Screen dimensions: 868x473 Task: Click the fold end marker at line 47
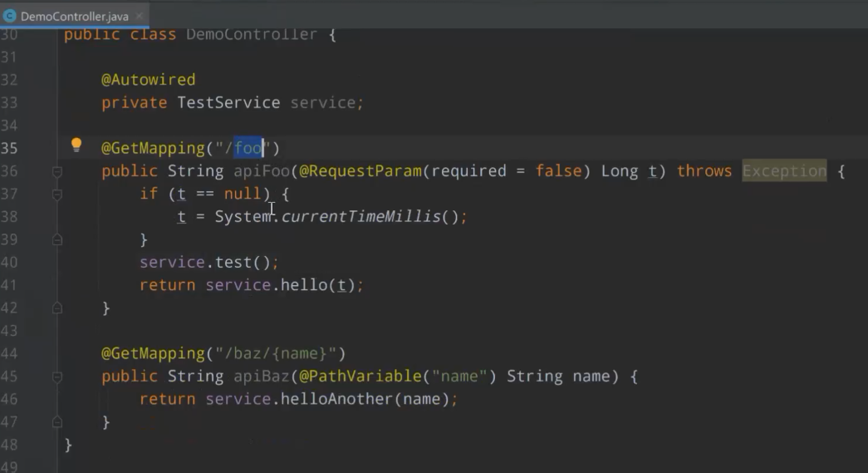point(57,422)
